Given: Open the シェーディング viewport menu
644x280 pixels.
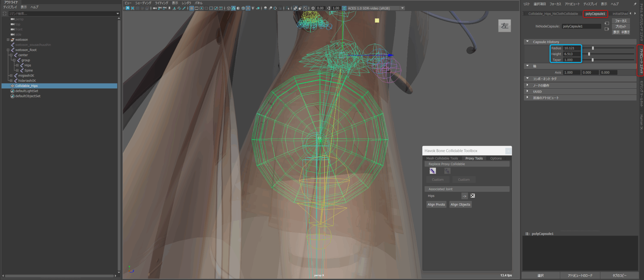Looking at the screenshot, I should [x=143, y=3].
